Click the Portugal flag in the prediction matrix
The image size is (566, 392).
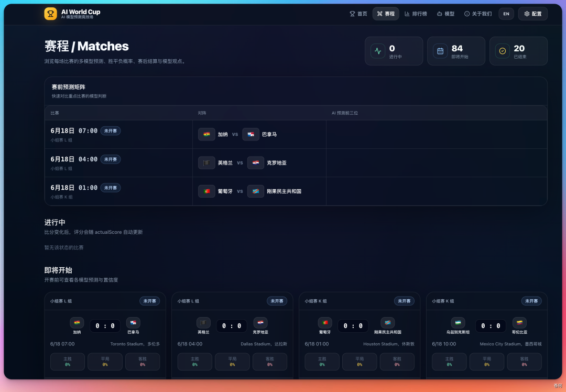[x=206, y=191]
